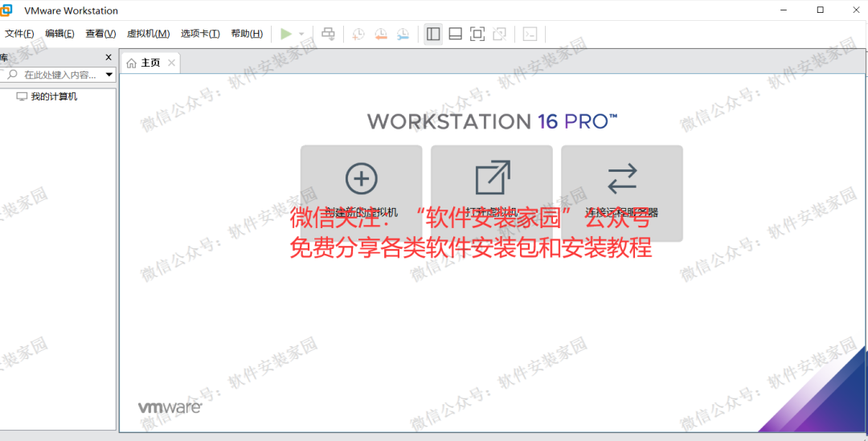Open the 帮助(H) menu
The width and height of the screenshot is (868, 441).
click(247, 34)
